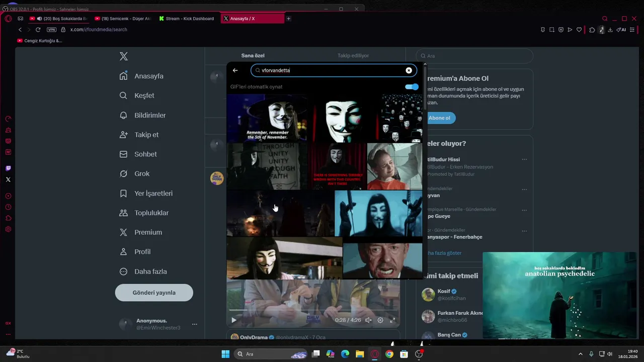Open more options for TatilBudur Hissi trend

click(x=524, y=159)
